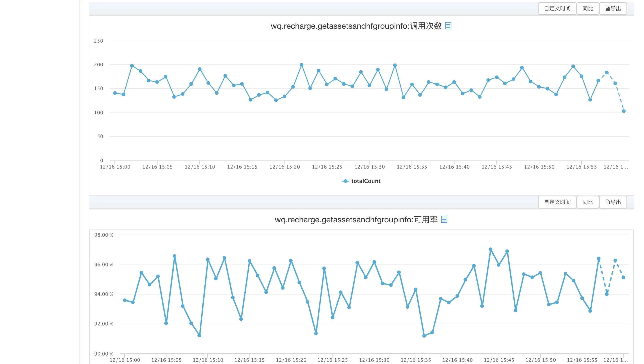This screenshot has width=644, height=364.
Task: Click the last dashed data point near 100 calls
Action: coord(624,111)
